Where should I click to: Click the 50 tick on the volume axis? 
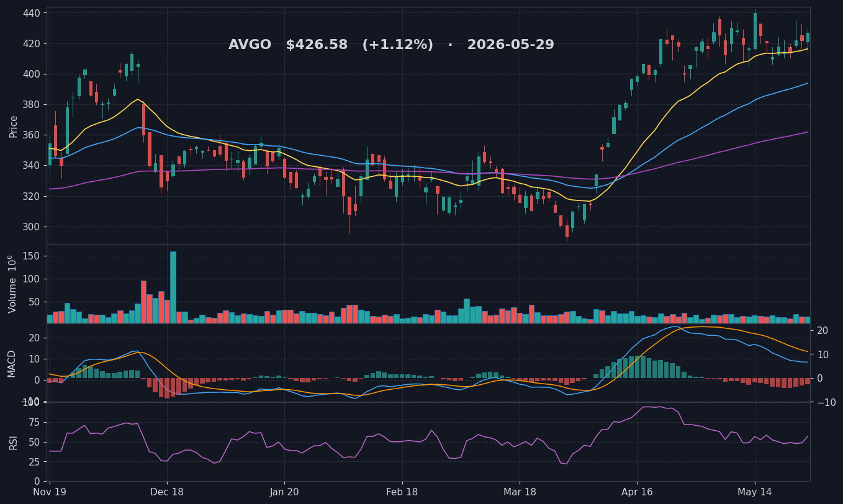pos(34,302)
